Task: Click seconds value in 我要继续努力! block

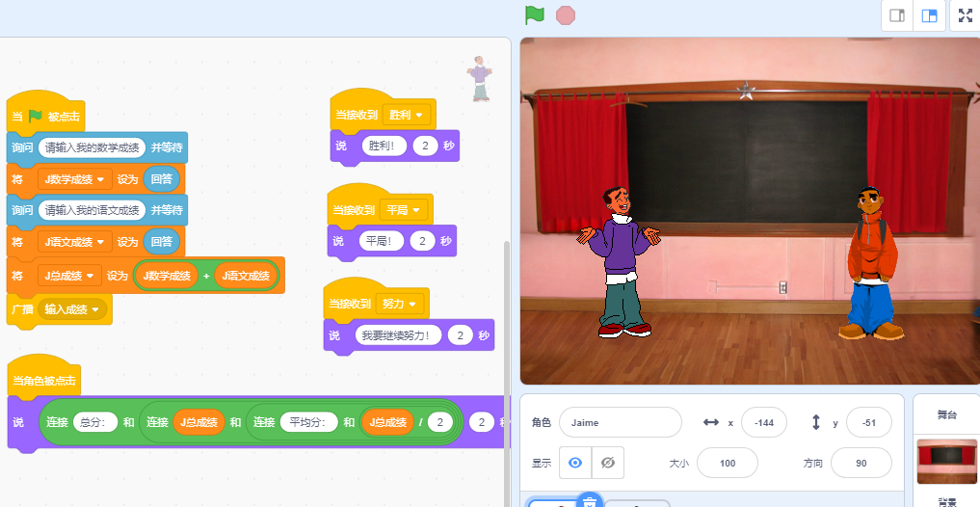Action: (x=460, y=335)
